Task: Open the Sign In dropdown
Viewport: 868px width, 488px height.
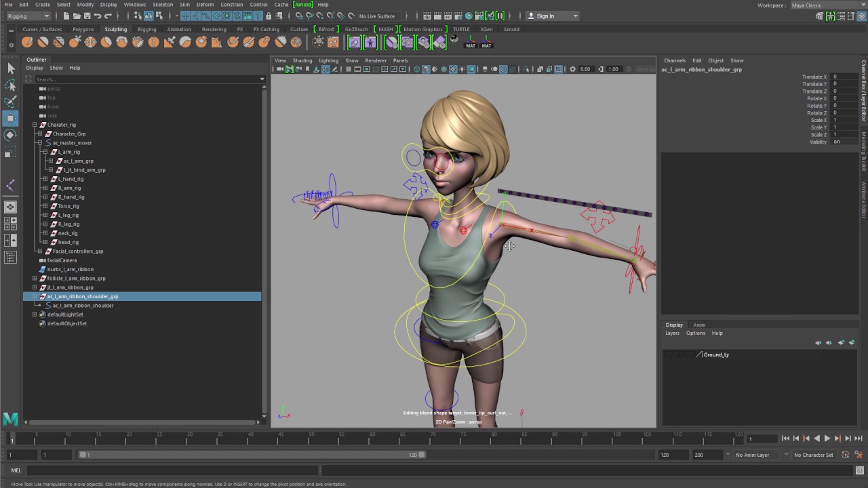Action: pos(553,16)
